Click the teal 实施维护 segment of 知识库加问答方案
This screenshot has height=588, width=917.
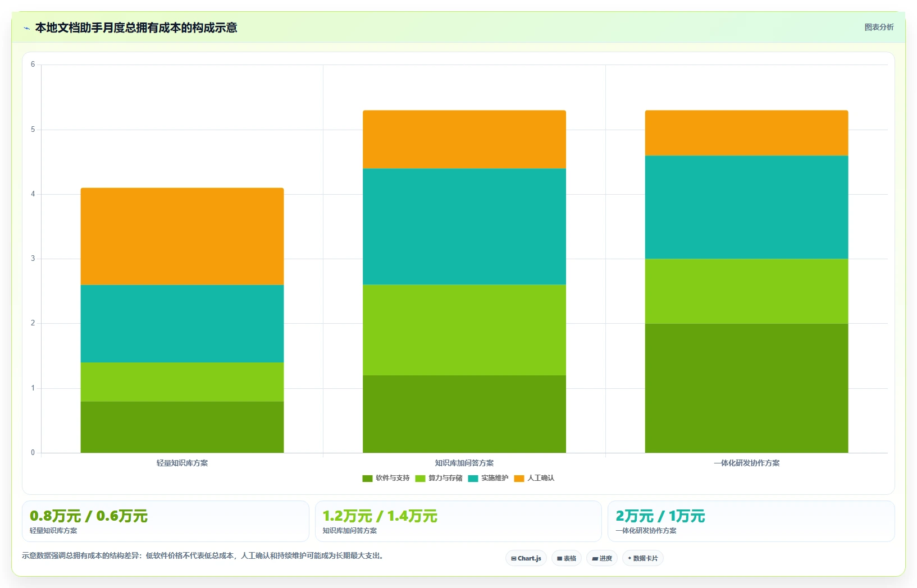pyautogui.click(x=464, y=227)
